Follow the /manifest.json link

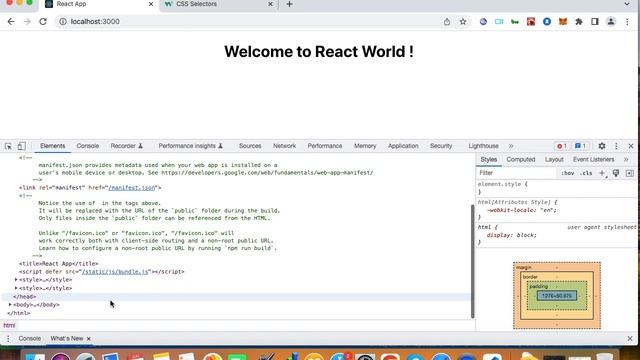click(132, 188)
